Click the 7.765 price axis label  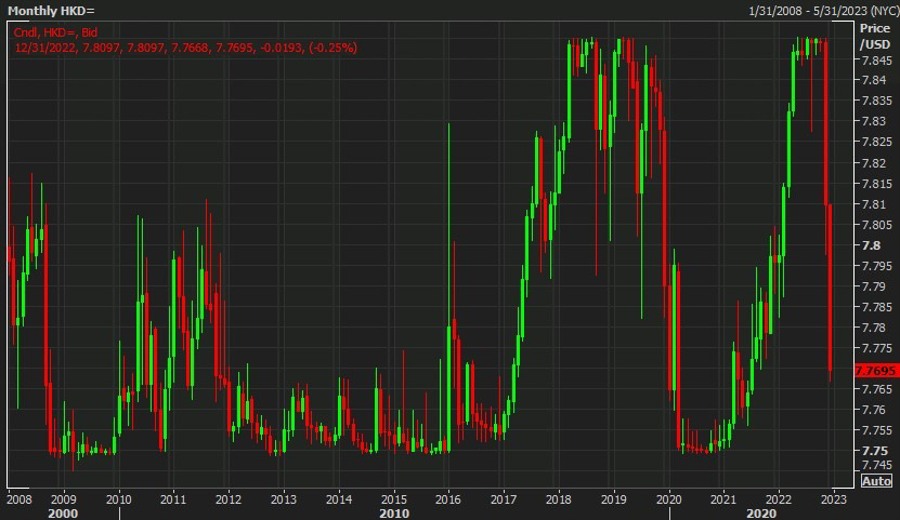coord(877,389)
